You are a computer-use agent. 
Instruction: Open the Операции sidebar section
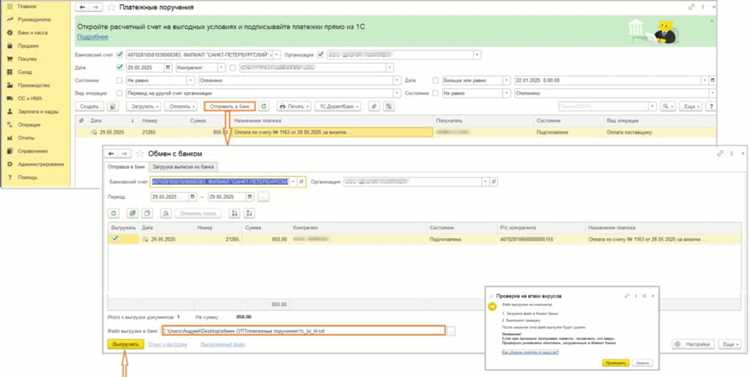(25, 125)
